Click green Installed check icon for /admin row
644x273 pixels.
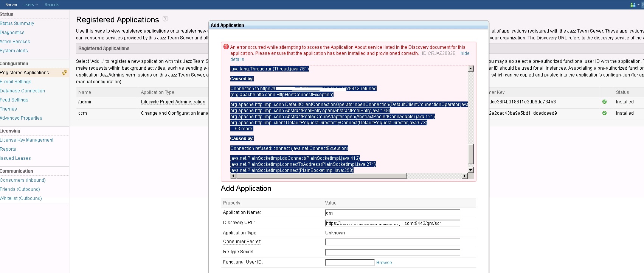tap(604, 102)
